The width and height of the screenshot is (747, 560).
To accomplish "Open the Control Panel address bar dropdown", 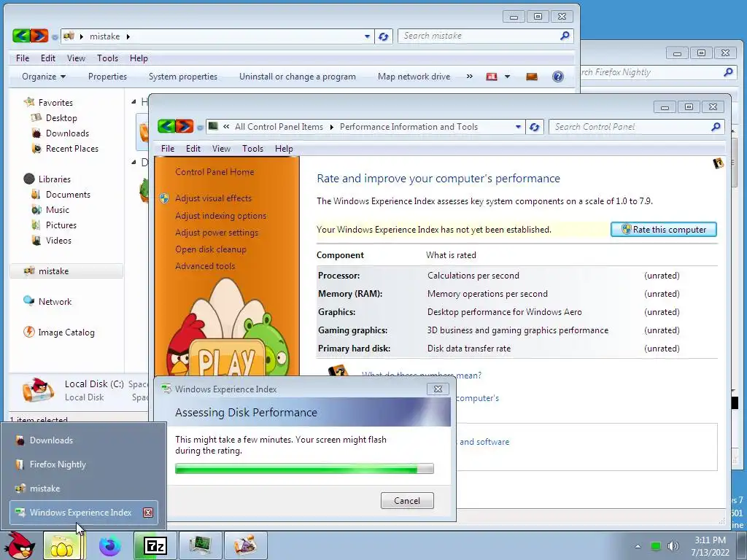I will pyautogui.click(x=519, y=127).
